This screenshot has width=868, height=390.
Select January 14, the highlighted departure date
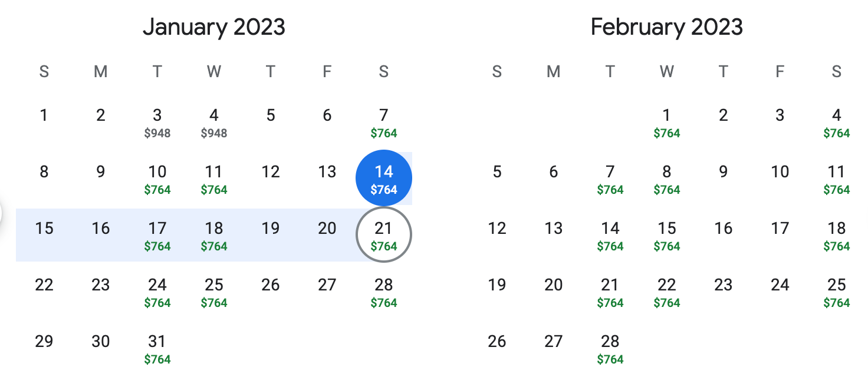coord(383,179)
